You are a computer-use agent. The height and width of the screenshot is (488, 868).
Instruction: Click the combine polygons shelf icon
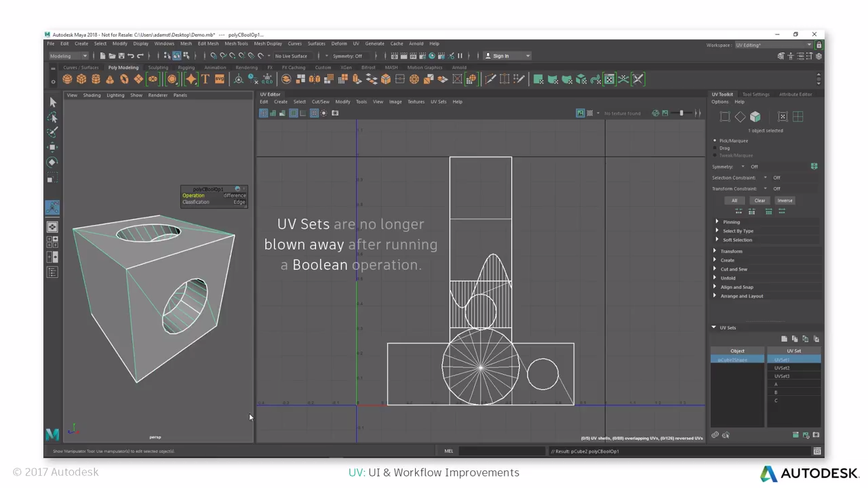[x=286, y=79]
